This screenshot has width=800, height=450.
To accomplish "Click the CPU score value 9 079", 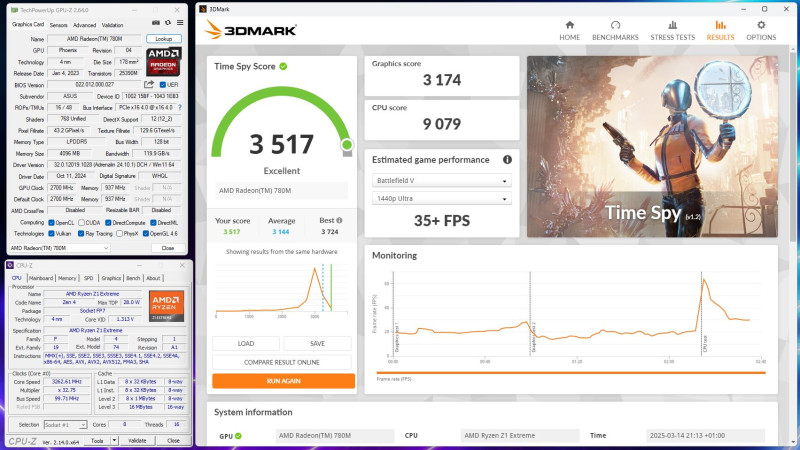I will 442,124.
